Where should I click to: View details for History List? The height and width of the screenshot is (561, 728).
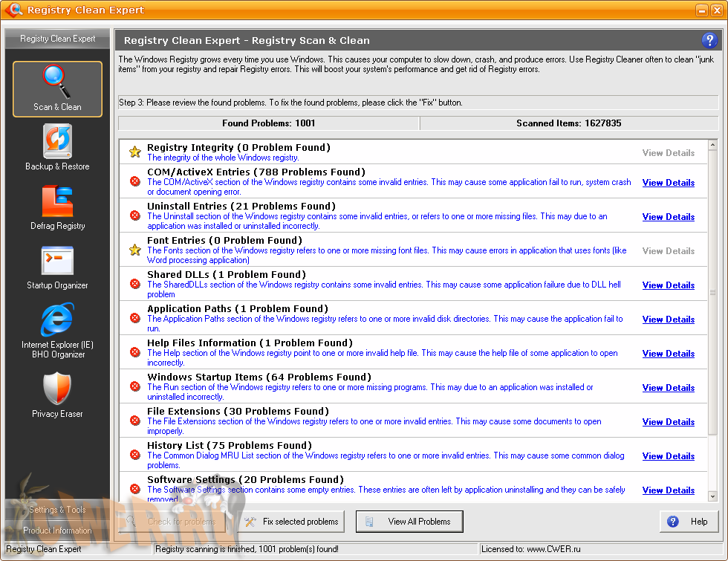click(x=668, y=456)
